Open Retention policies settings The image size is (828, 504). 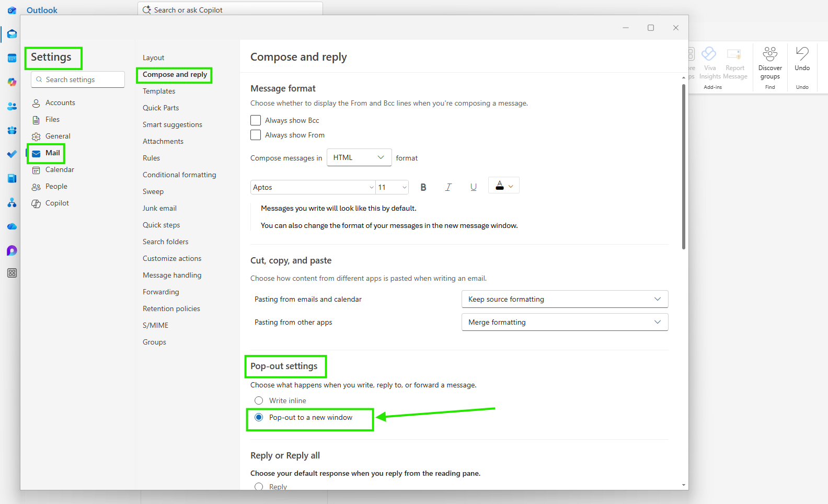[171, 308]
